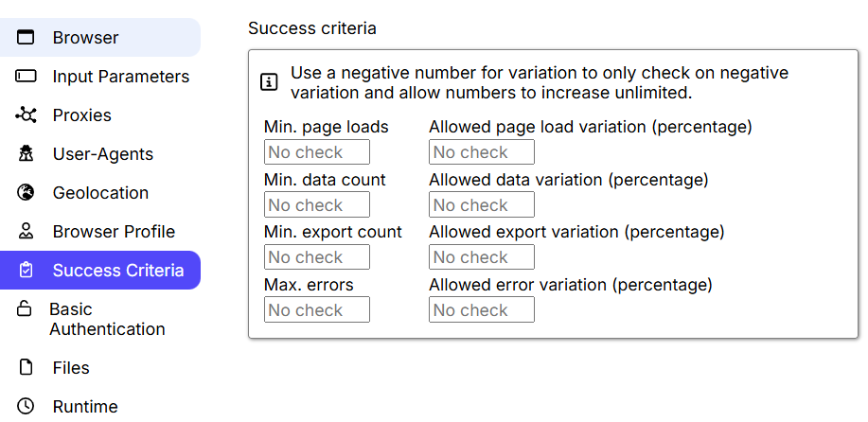Click the Browser window icon in sidebar
868x422 pixels.
point(26,38)
